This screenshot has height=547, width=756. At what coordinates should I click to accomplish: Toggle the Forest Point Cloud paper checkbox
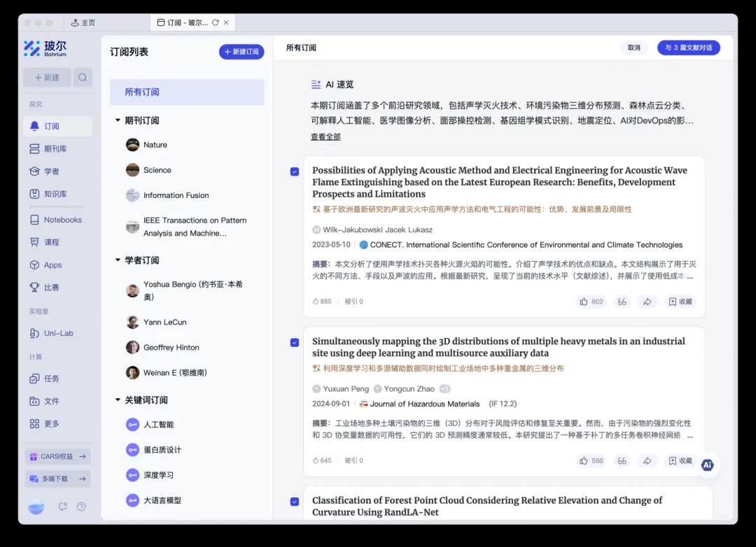(295, 502)
